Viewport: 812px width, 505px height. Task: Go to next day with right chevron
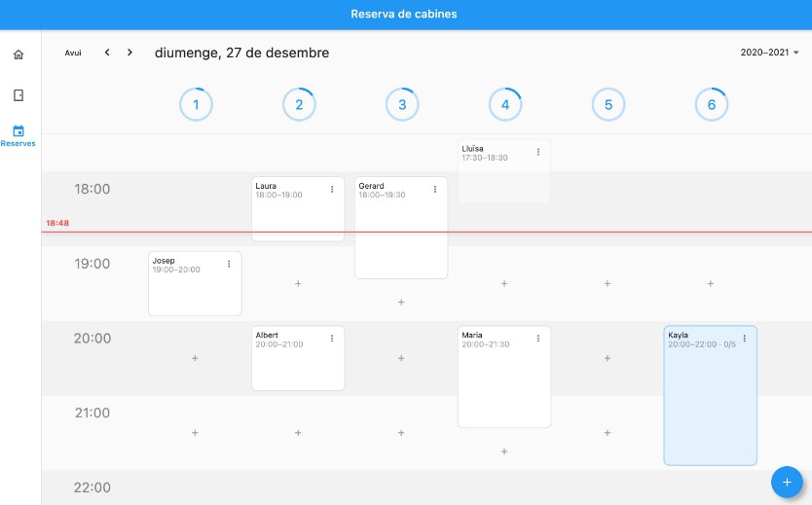pos(130,53)
